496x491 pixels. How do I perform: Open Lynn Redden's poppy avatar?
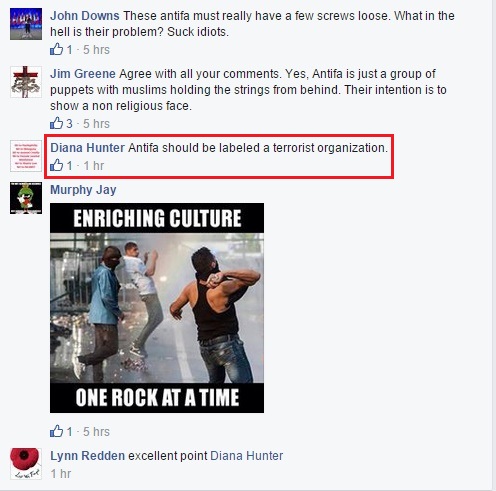pos(26,464)
